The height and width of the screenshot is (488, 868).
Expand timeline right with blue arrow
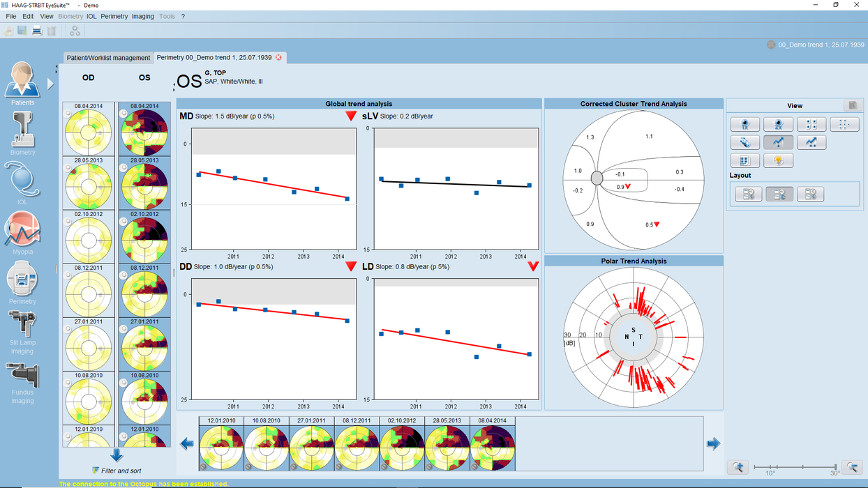pos(713,443)
